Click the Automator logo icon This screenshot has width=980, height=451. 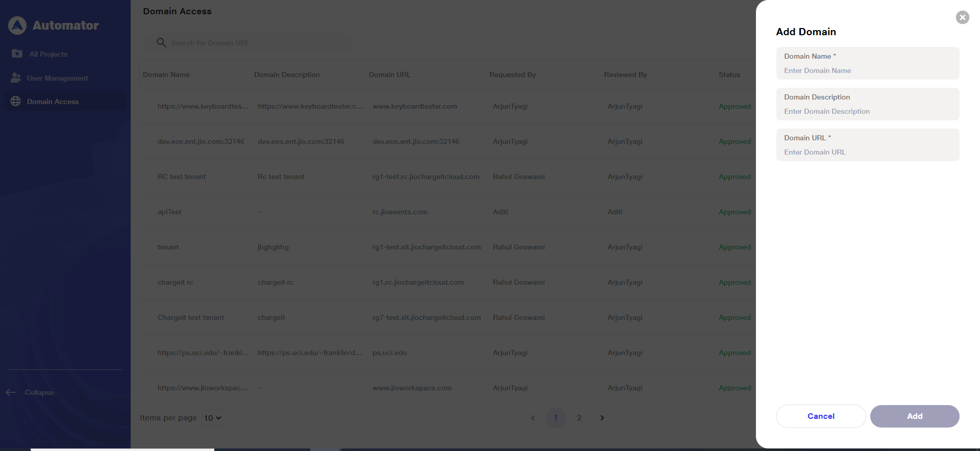[x=17, y=26]
